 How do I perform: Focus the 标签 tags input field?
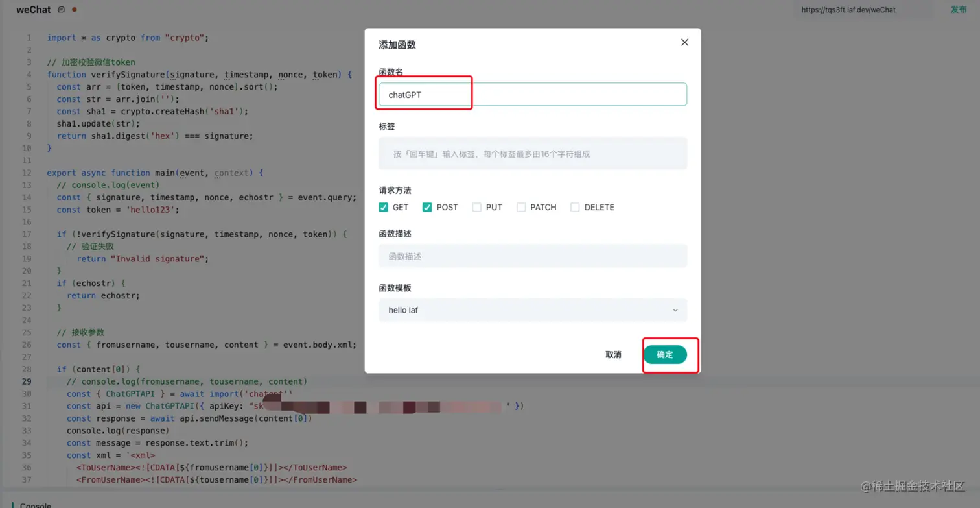[533, 154]
